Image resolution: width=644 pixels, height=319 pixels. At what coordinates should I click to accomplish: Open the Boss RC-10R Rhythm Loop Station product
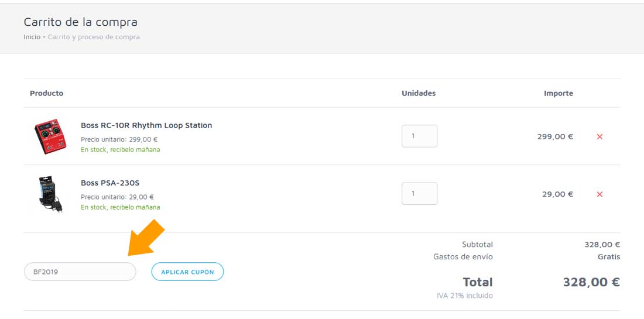tap(146, 125)
